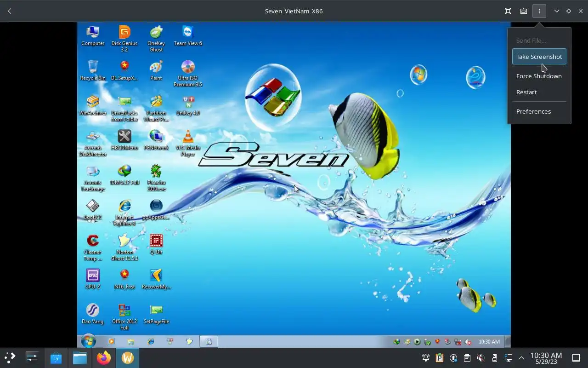Select the UniKey 4.0 icon
The width and height of the screenshot is (588, 368).
[x=188, y=105]
